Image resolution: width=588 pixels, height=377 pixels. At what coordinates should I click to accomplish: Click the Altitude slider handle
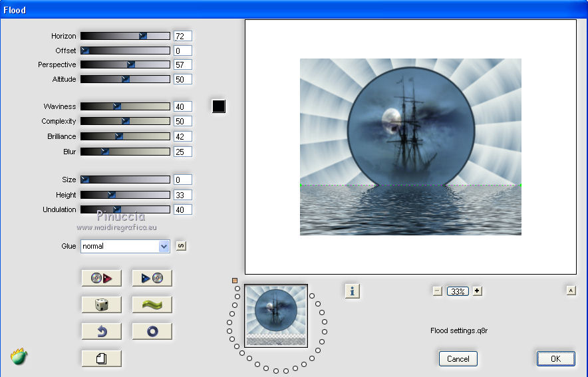tap(125, 79)
